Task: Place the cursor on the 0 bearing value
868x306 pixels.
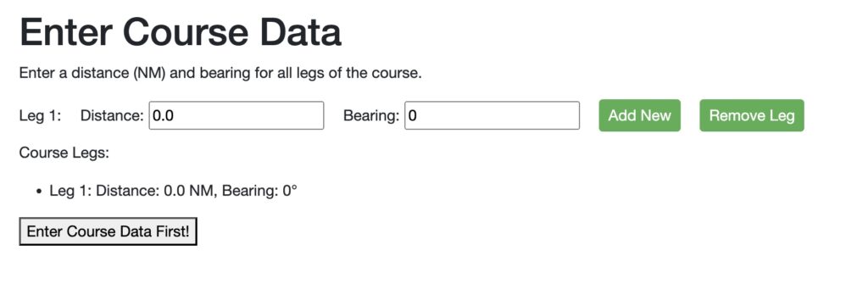Action: pyautogui.click(x=413, y=115)
